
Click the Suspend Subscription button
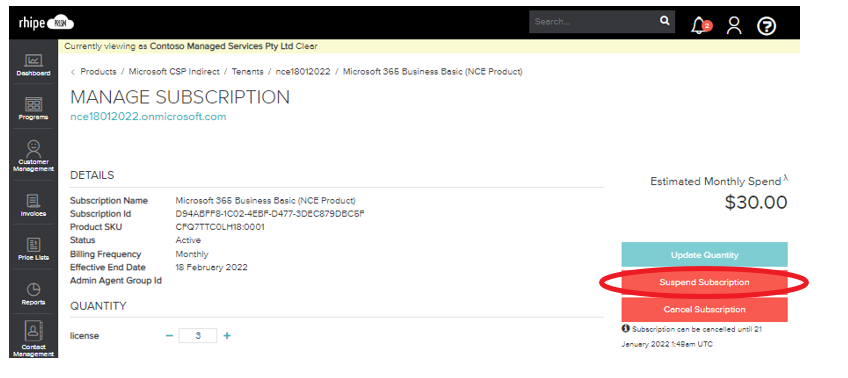[704, 282]
